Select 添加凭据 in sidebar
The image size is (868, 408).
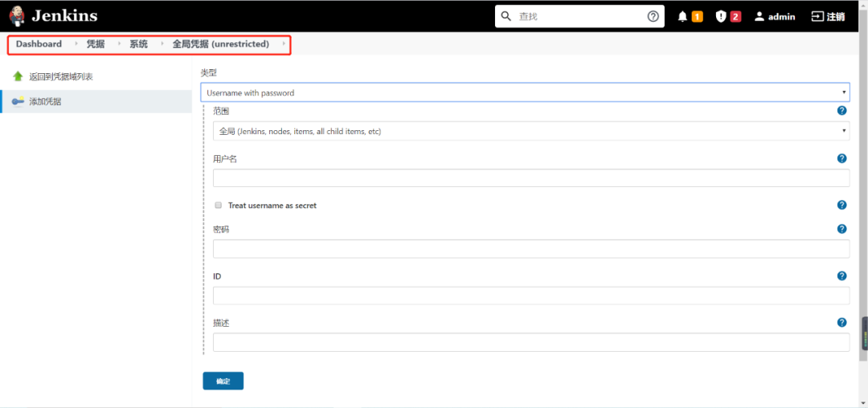(45, 102)
